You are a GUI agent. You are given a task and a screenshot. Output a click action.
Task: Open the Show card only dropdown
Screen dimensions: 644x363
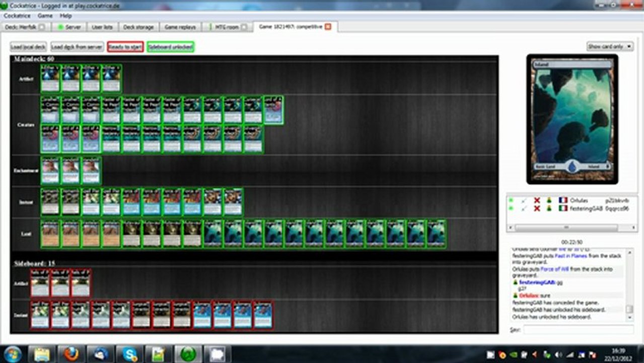(x=610, y=46)
